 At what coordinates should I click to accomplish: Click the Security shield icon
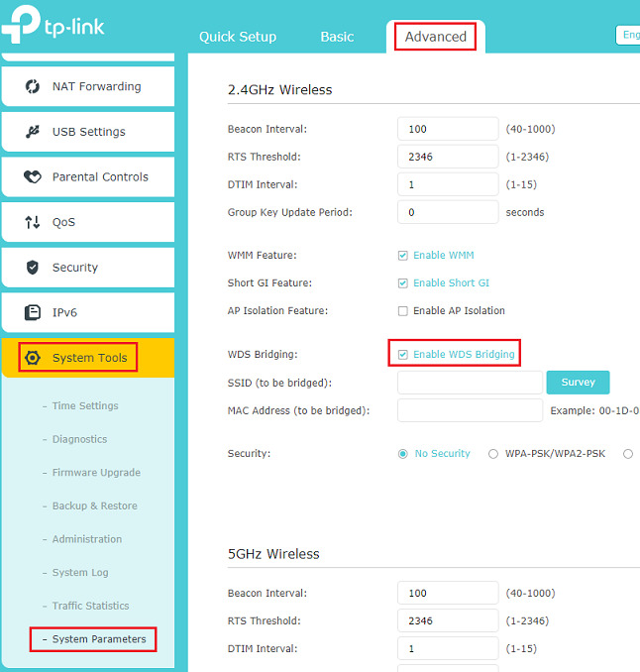[x=32, y=268]
